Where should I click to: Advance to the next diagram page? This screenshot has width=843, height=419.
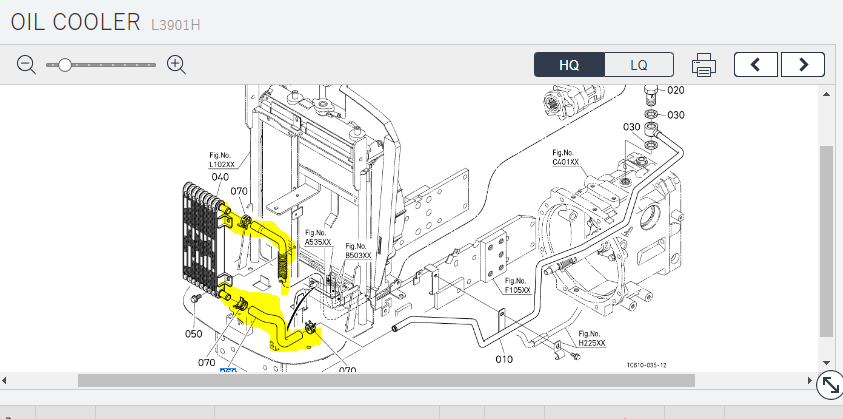click(x=802, y=65)
